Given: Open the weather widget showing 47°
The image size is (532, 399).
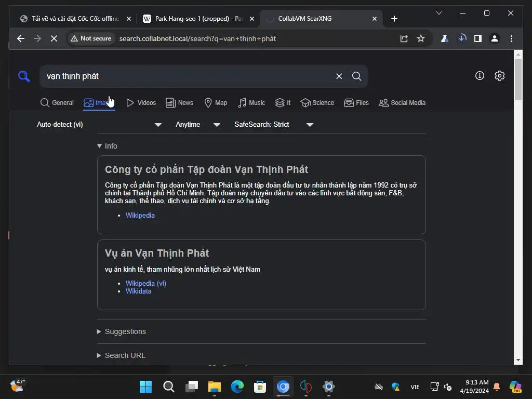Looking at the screenshot, I should [17, 386].
